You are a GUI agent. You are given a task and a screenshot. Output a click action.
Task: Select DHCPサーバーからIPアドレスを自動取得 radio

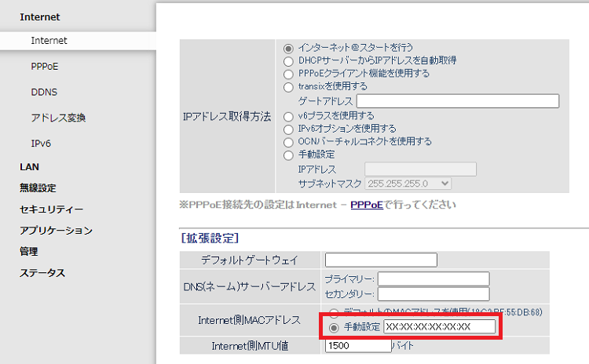click(x=288, y=61)
